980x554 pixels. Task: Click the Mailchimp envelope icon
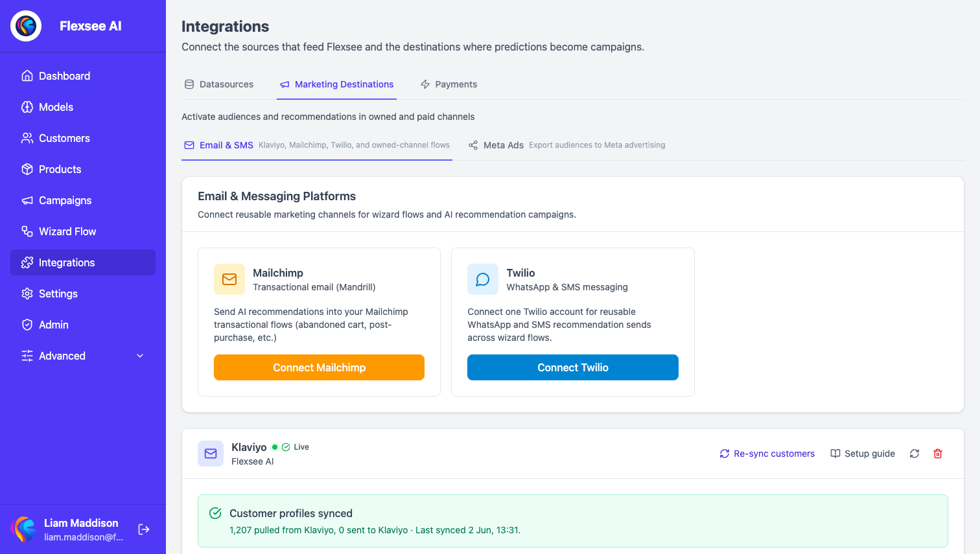point(229,279)
